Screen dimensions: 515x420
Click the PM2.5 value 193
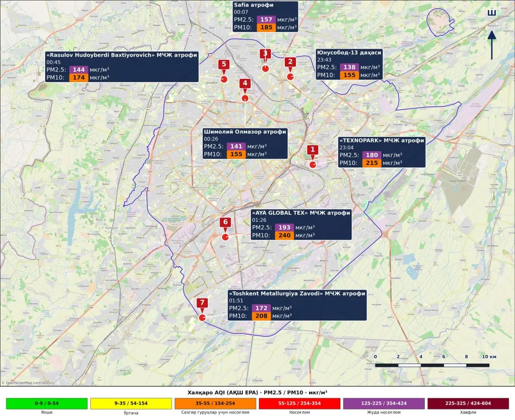(284, 227)
